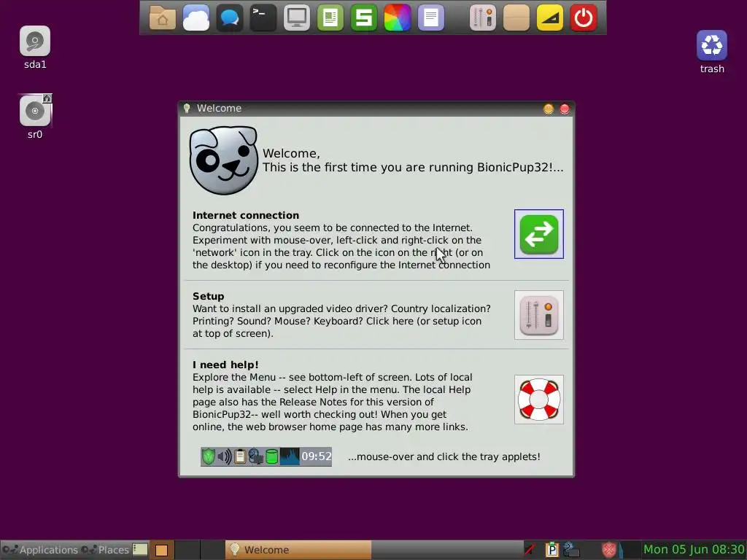Launch the cloud browser icon in the dock
This screenshot has height=560, width=747.
click(x=196, y=18)
